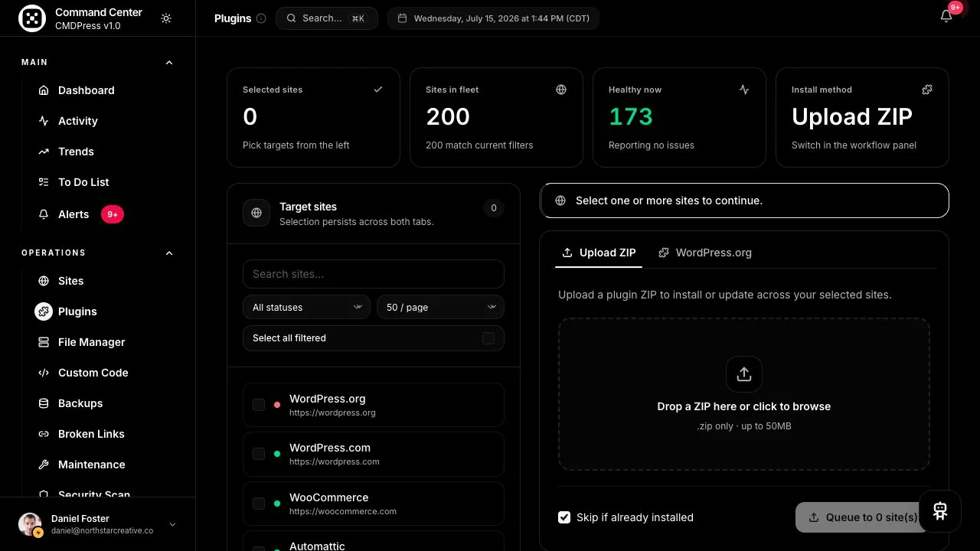Click the 200 sites in fleet number
This screenshot has width=980, height=551.
coord(448,116)
